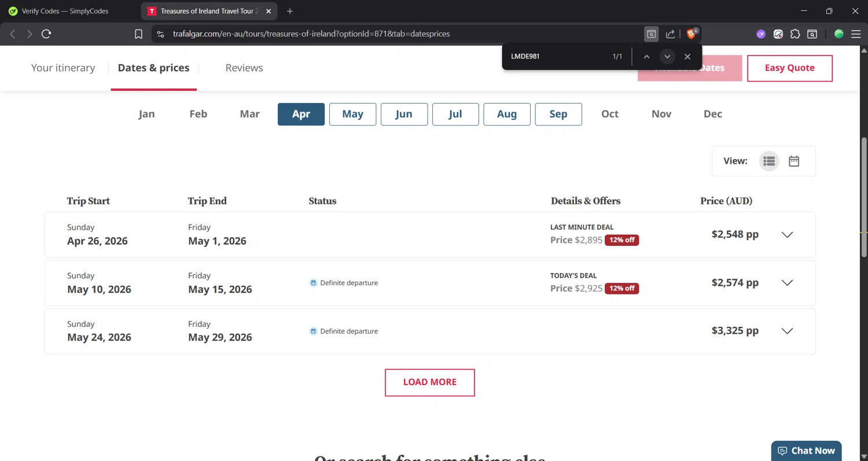
Task: Select the Sep month filter
Action: 558,114
